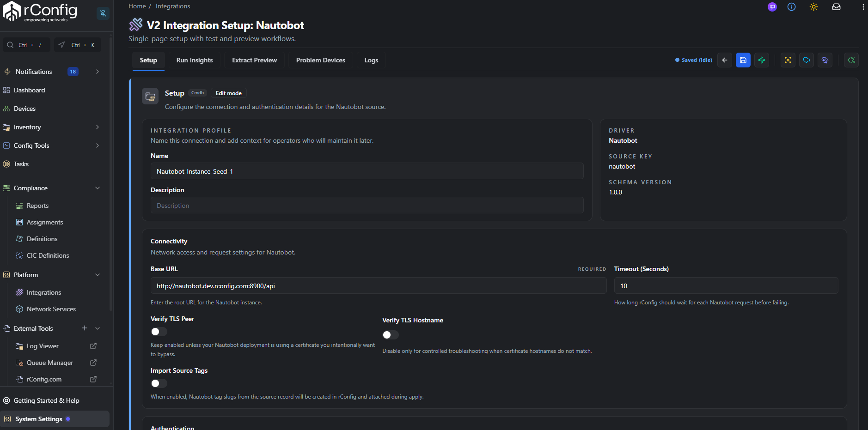The width and height of the screenshot is (868, 430).
Task: Switch to the Run Insights tab
Action: [x=195, y=60]
